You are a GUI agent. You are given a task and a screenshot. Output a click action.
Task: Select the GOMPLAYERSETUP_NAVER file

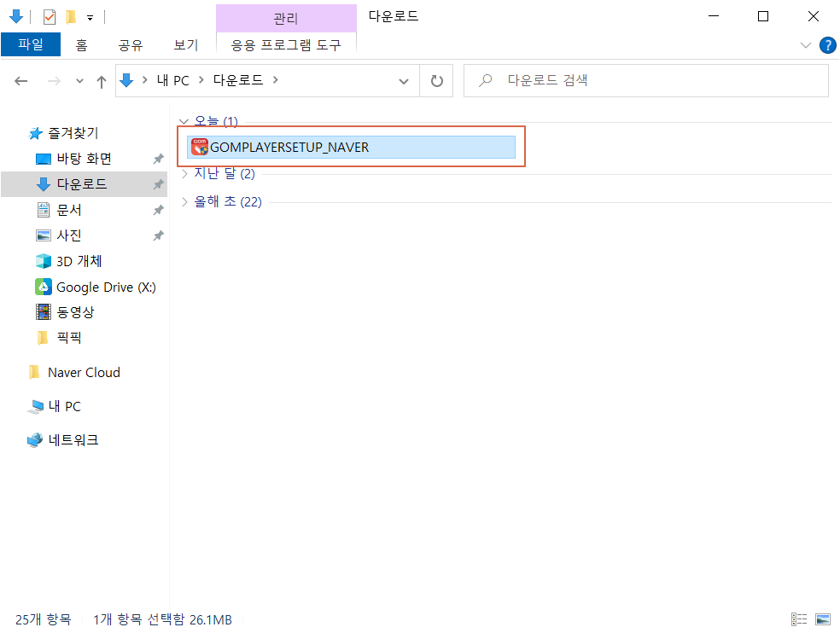click(351, 148)
